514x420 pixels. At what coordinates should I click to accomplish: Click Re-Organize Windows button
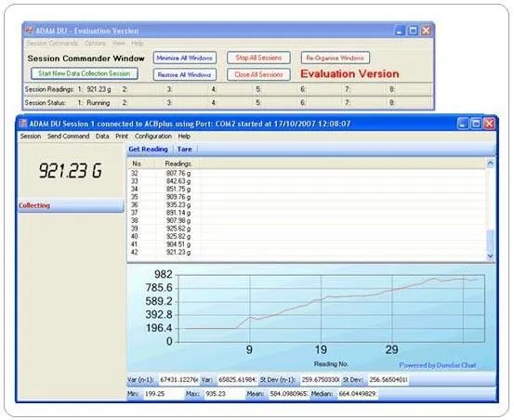coord(335,58)
